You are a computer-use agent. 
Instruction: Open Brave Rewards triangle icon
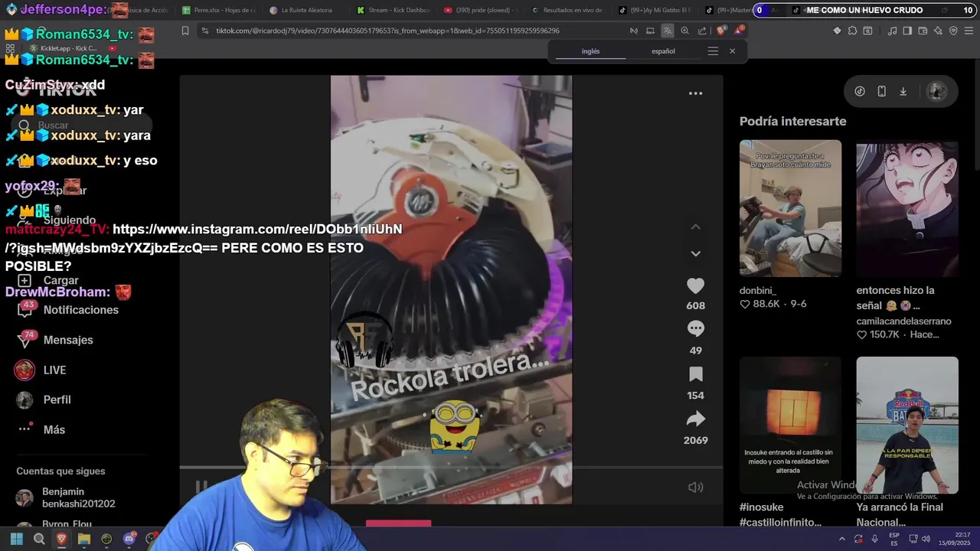tap(739, 31)
